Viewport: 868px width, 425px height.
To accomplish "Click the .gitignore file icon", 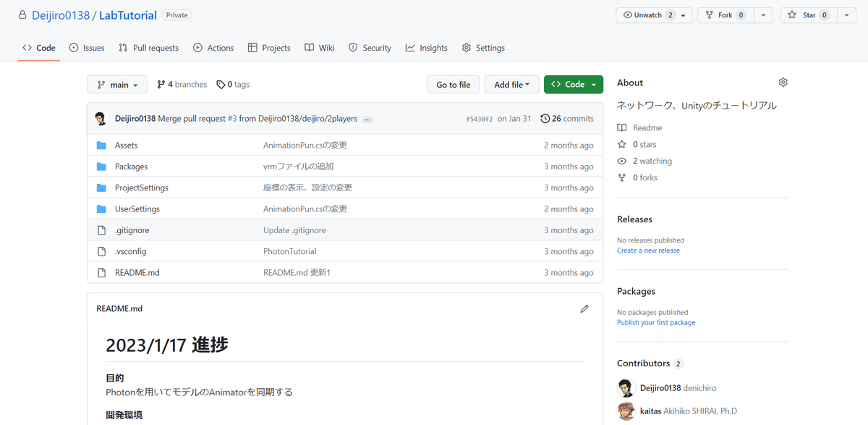I will pyautogui.click(x=101, y=230).
